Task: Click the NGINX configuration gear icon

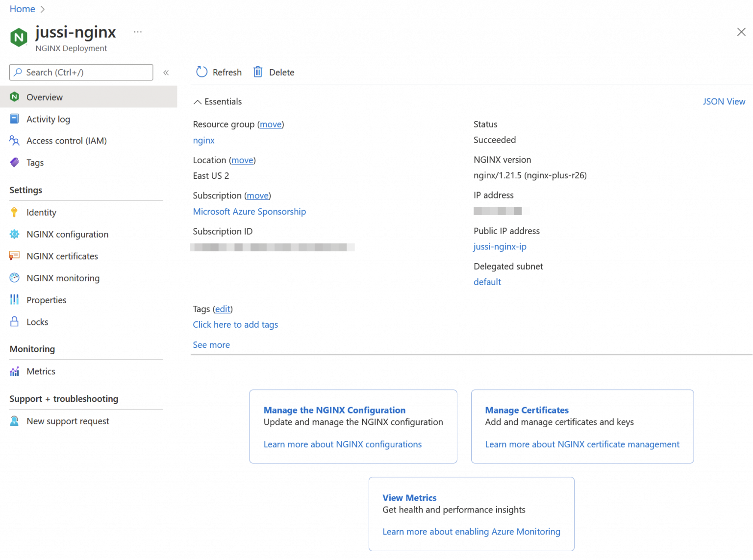Action: [15, 234]
